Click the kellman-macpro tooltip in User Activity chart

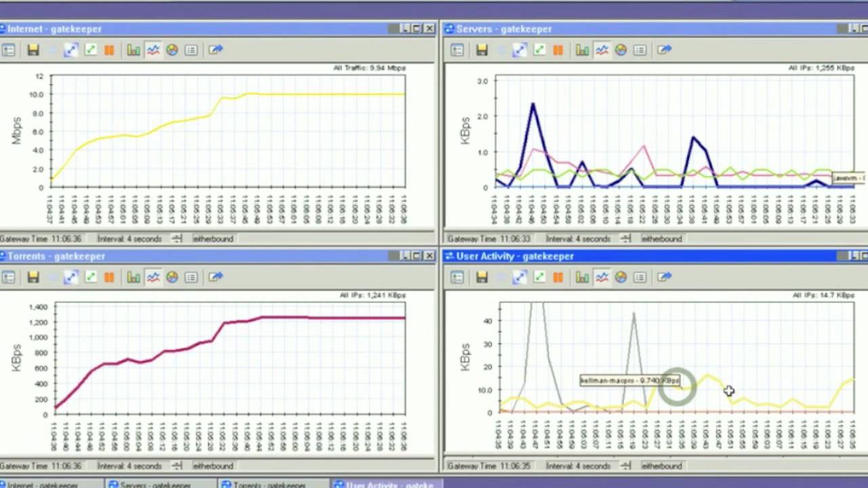pos(630,381)
